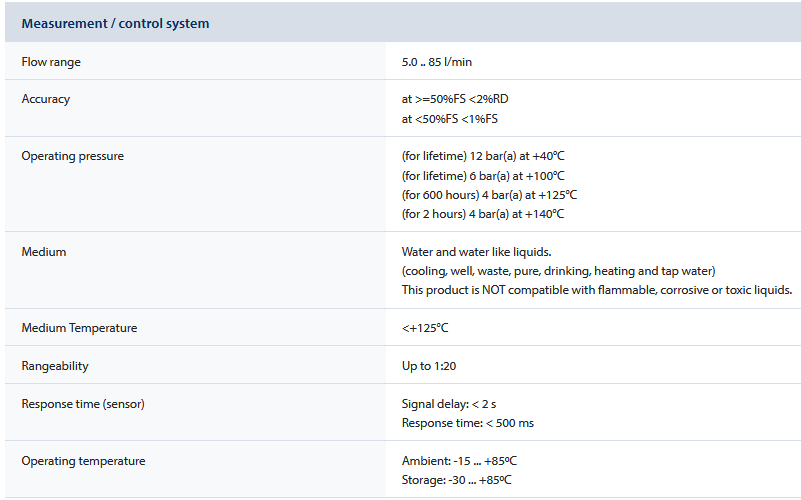Click the 'Response time: < 500 ms' line
Viewport: 801px width, 500px height.
[467, 423]
